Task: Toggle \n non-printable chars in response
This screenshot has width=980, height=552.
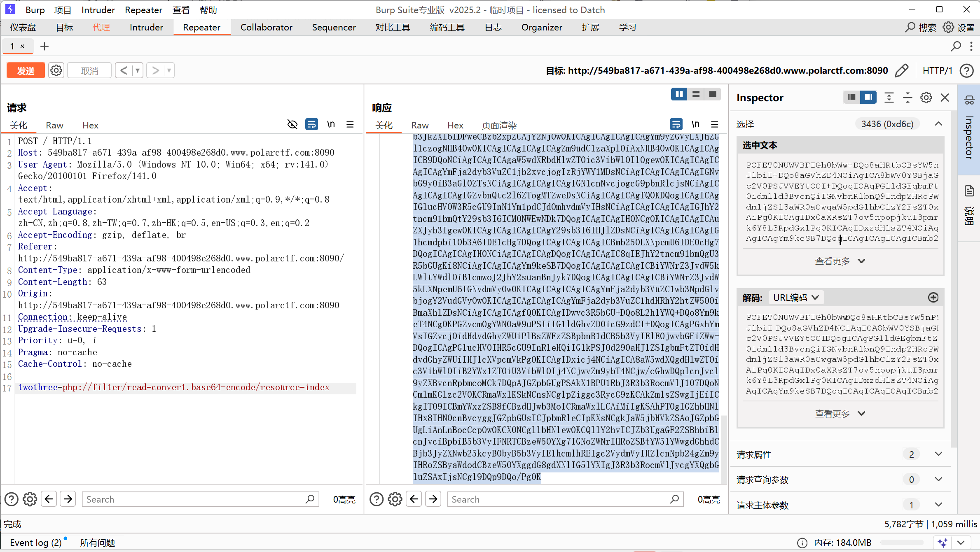Action: (695, 124)
